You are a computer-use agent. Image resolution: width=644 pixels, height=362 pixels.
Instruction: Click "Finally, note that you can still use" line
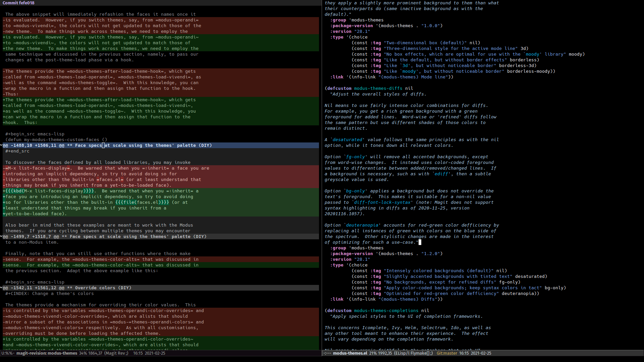click(x=98, y=254)
